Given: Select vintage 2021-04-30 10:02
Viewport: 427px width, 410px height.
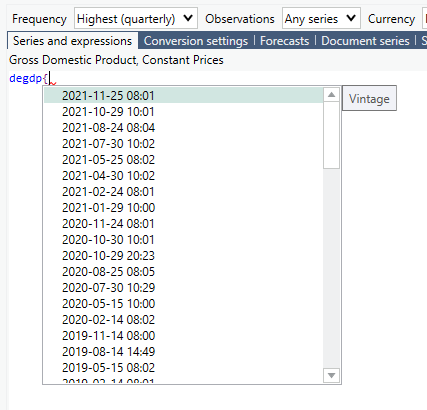Looking at the screenshot, I should [184, 176].
